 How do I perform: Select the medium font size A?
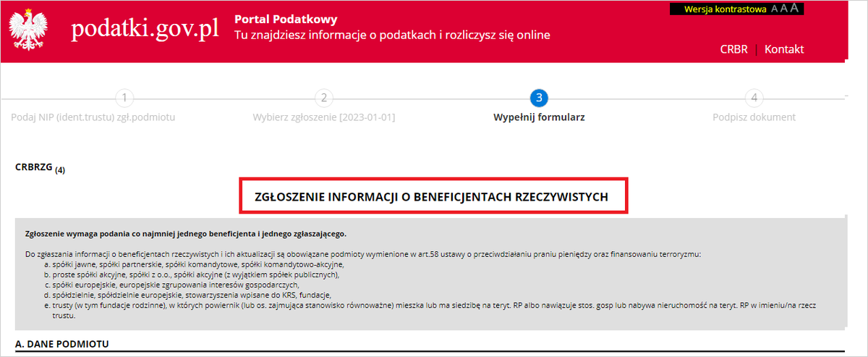pos(784,9)
